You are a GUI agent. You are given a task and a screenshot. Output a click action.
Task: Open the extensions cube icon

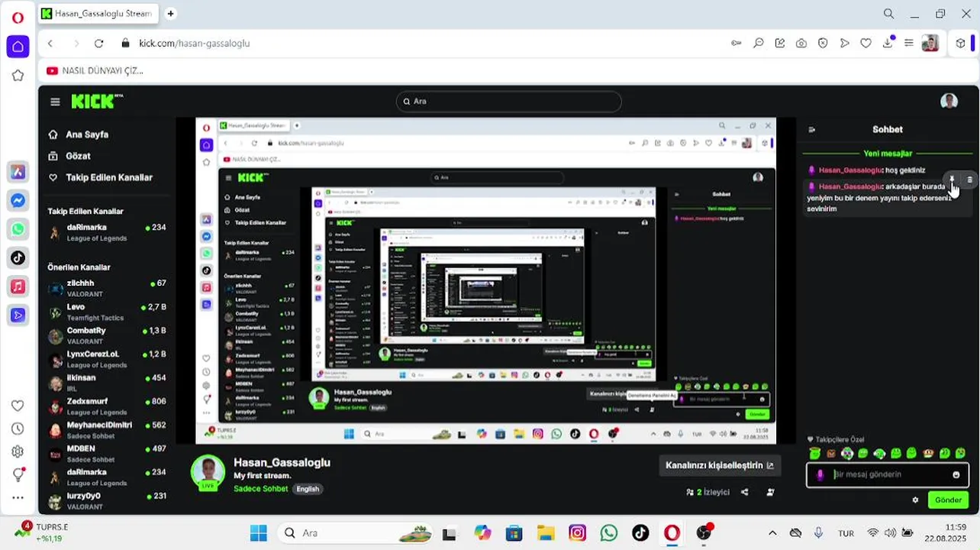coord(960,44)
